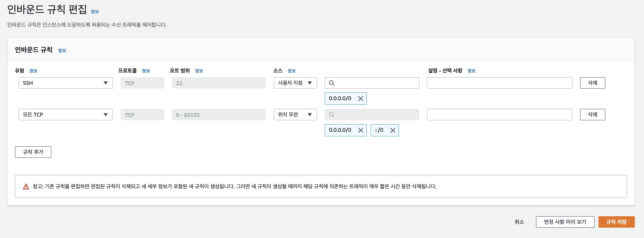The height and width of the screenshot is (238, 644).
Task: Open the 정보 link beside the page title
Action: click(x=95, y=12)
